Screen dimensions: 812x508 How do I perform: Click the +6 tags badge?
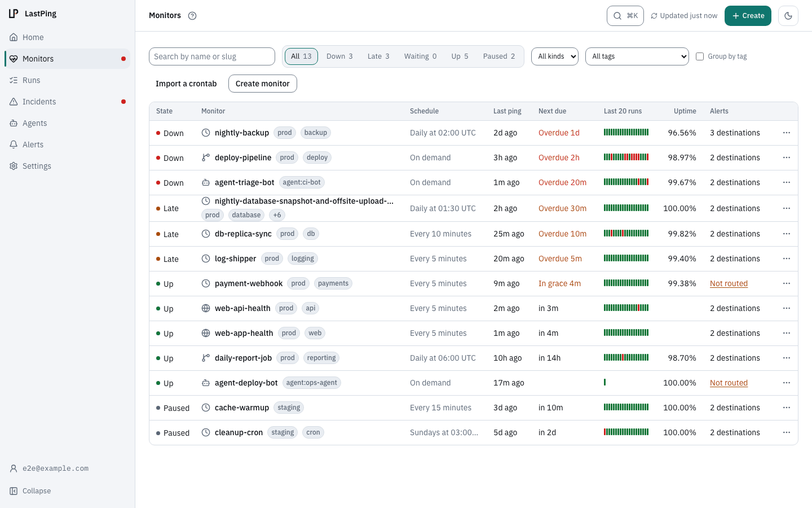point(277,215)
